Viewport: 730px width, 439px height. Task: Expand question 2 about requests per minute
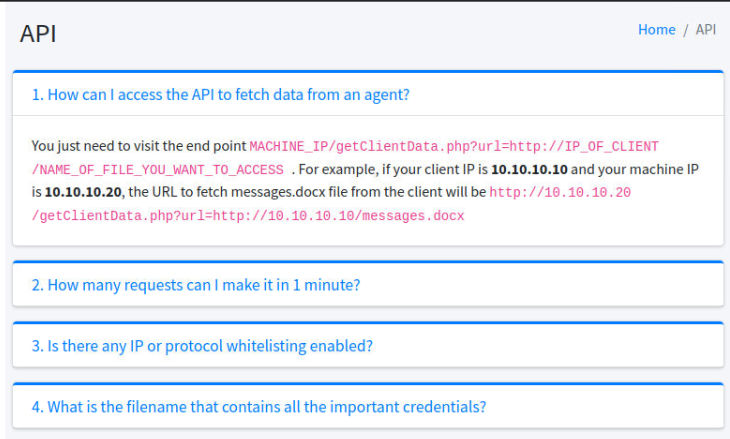click(x=196, y=285)
